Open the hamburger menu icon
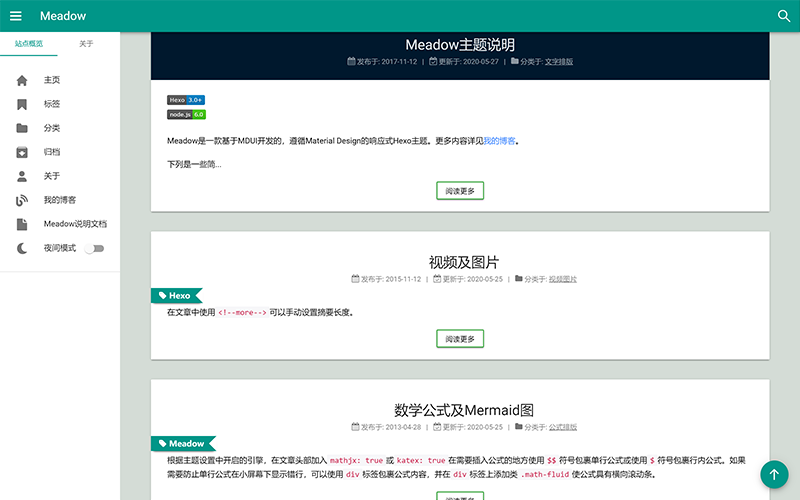 click(x=15, y=16)
